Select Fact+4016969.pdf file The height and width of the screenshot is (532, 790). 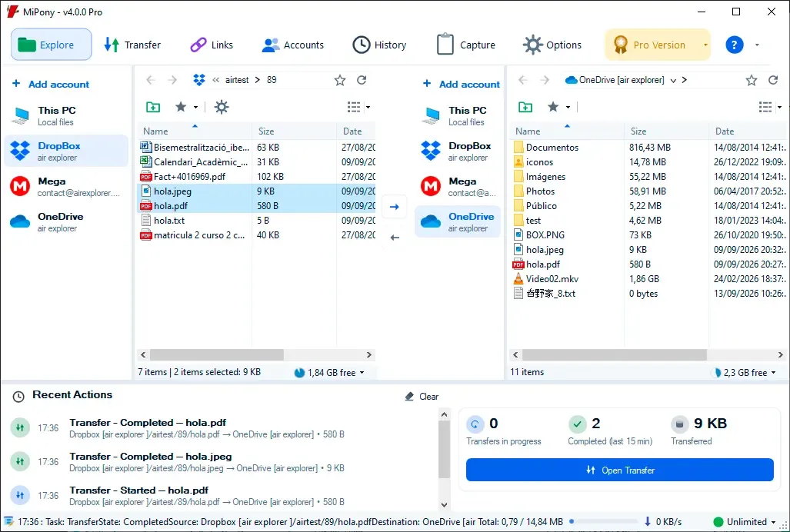256,177
